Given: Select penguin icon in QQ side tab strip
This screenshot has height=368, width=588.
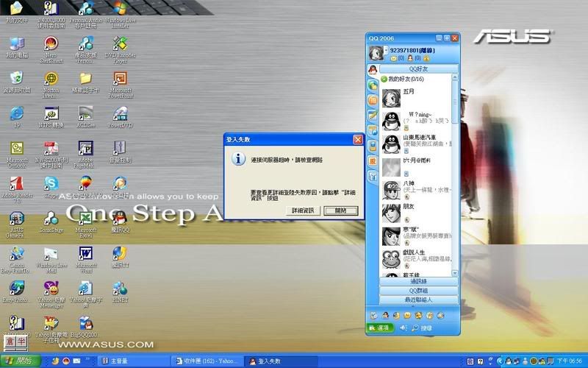Looking at the screenshot, I should [x=373, y=70].
